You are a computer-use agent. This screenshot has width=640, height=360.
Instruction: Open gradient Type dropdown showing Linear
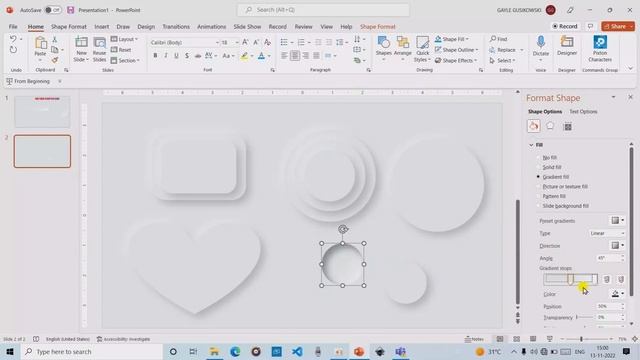coord(607,233)
